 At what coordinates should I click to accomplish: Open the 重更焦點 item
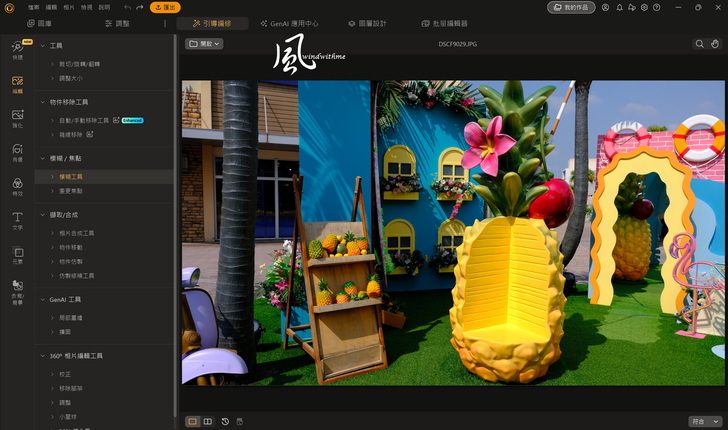pyautogui.click(x=71, y=191)
